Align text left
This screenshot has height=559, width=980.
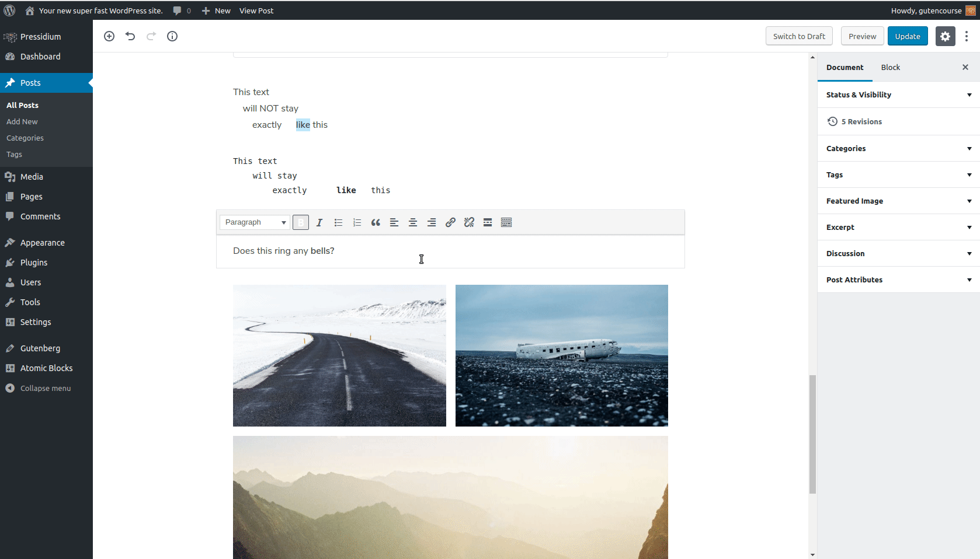pyautogui.click(x=394, y=222)
